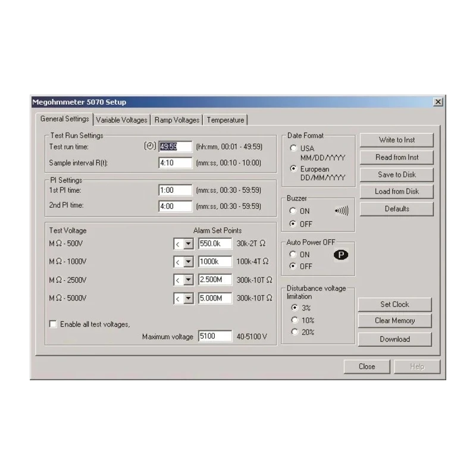Open the Temperature tab
476x476 pixels.
[x=226, y=120]
